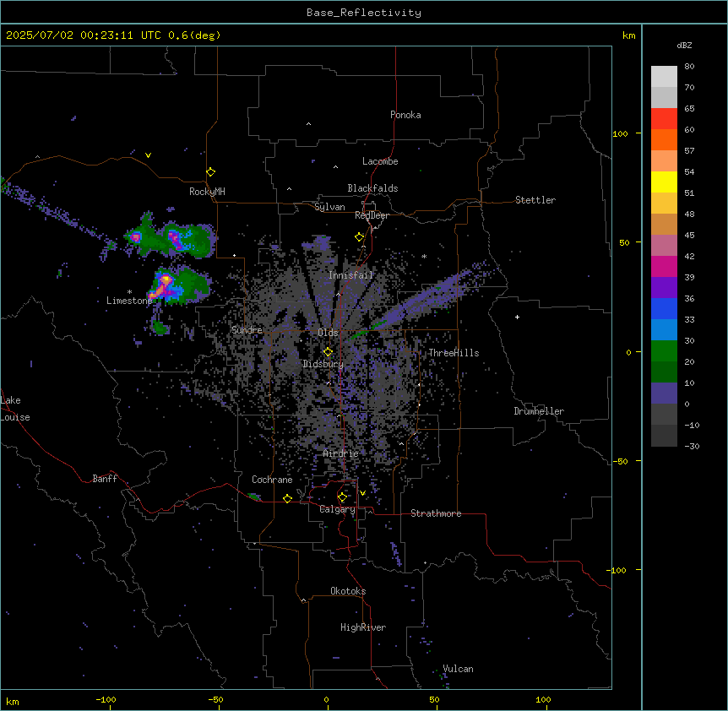Click the bottom axis 0 km tick label
The width and height of the screenshot is (728, 711).
click(326, 699)
